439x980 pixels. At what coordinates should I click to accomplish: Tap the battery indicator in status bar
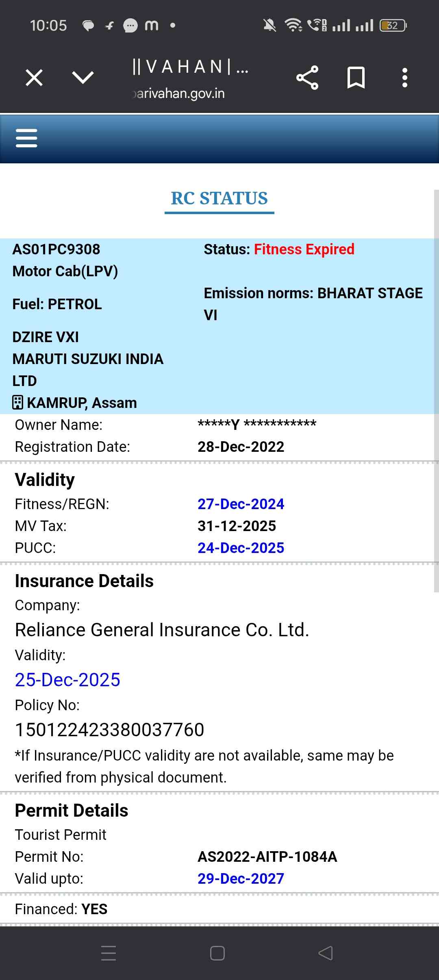click(x=393, y=26)
